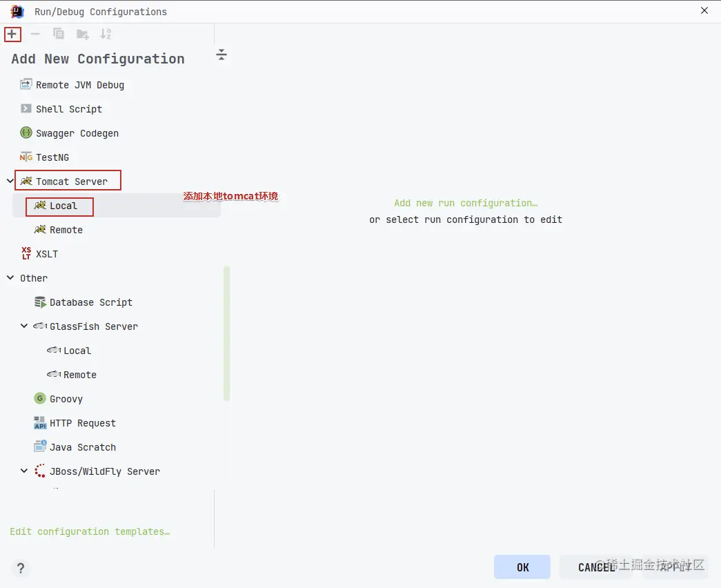Choose Java Scratch configuration type

pyautogui.click(x=83, y=447)
